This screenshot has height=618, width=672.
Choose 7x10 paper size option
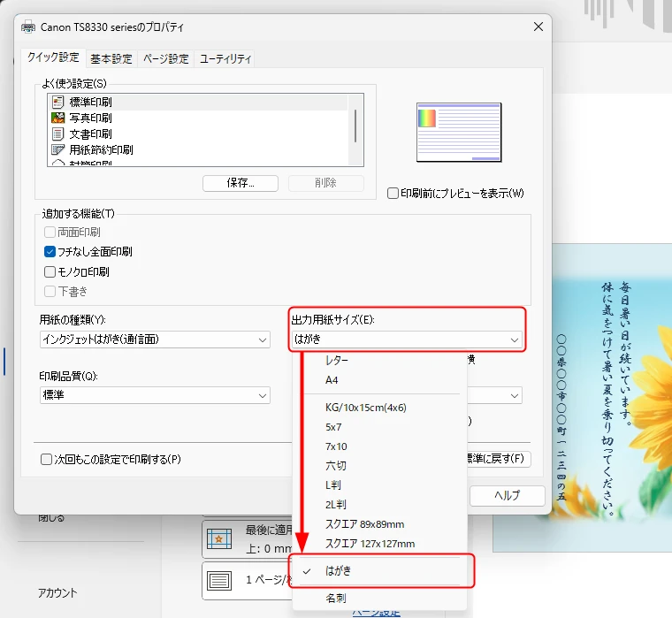coord(379,446)
